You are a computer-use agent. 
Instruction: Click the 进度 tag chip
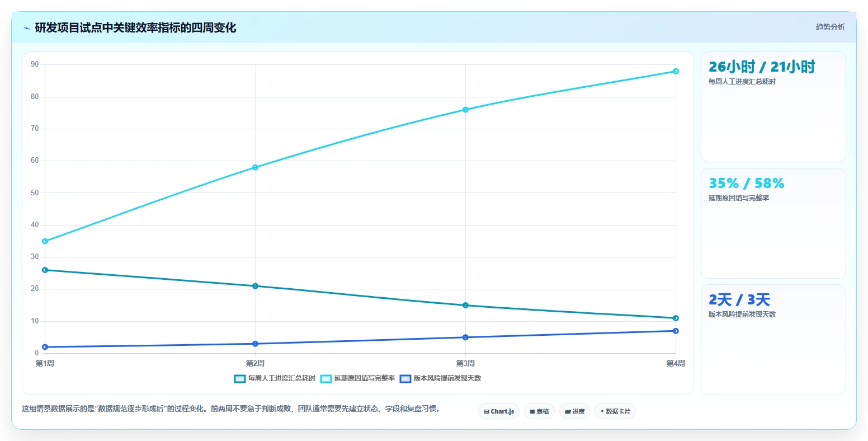574,411
